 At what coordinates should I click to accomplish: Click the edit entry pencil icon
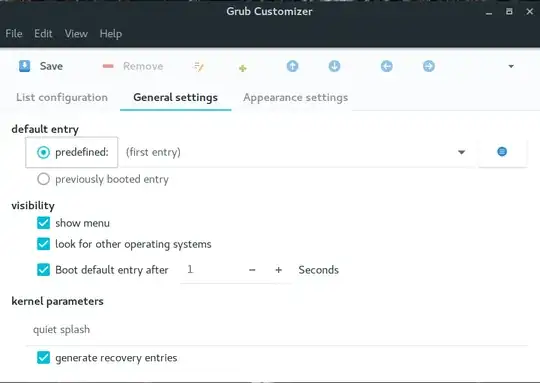[x=199, y=66]
